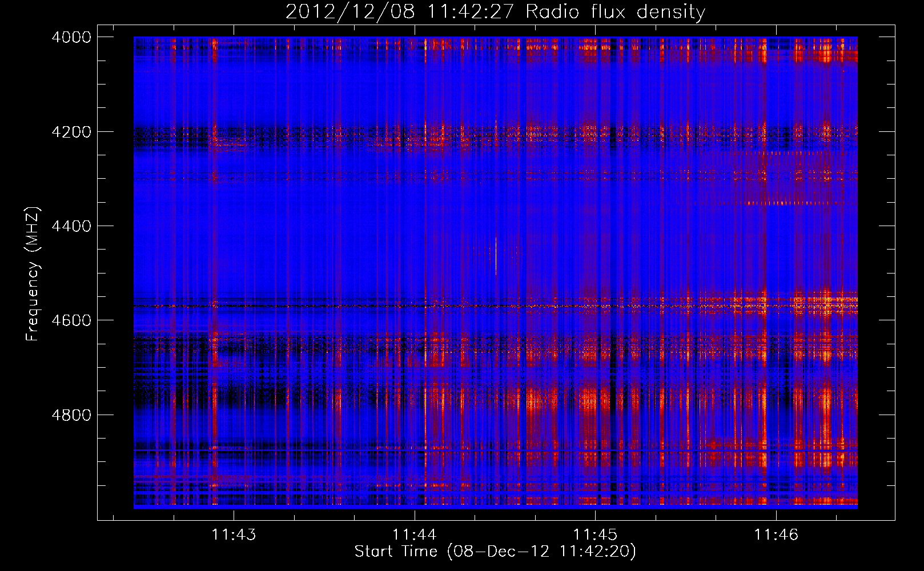Screen dimensions: 924x571
Task: Click the 'Start Time (08-Dec-12 11:42:20)' label
Action: coord(495,552)
